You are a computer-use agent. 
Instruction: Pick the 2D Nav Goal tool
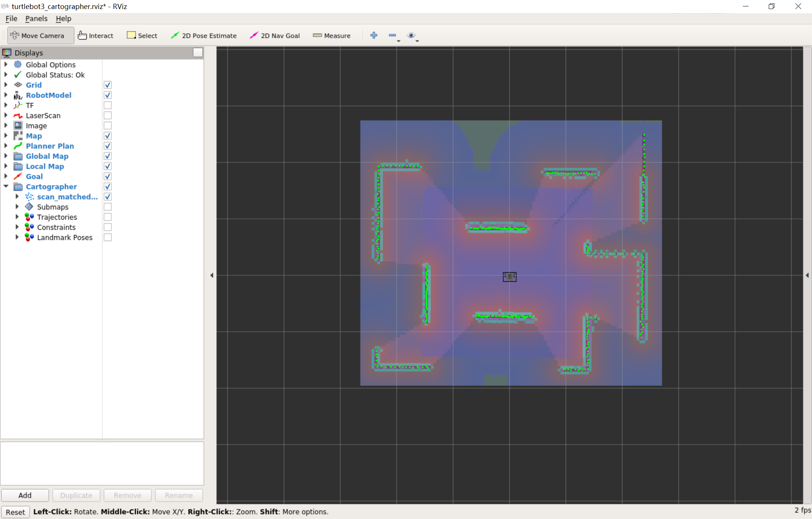[x=275, y=36]
